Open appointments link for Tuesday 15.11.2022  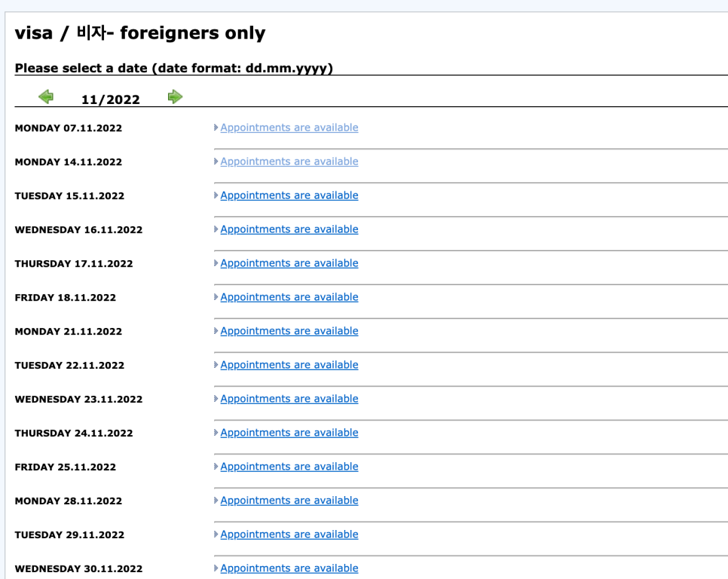[289, 195]
